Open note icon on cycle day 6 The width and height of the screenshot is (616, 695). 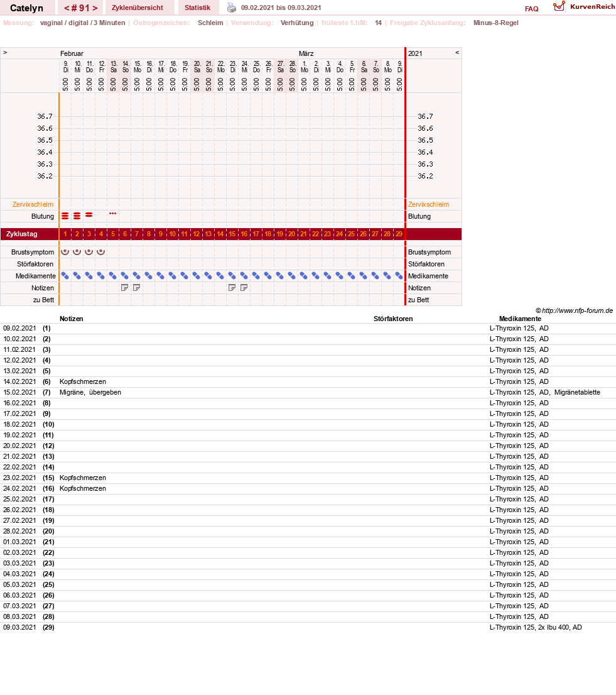pos(125,288)
